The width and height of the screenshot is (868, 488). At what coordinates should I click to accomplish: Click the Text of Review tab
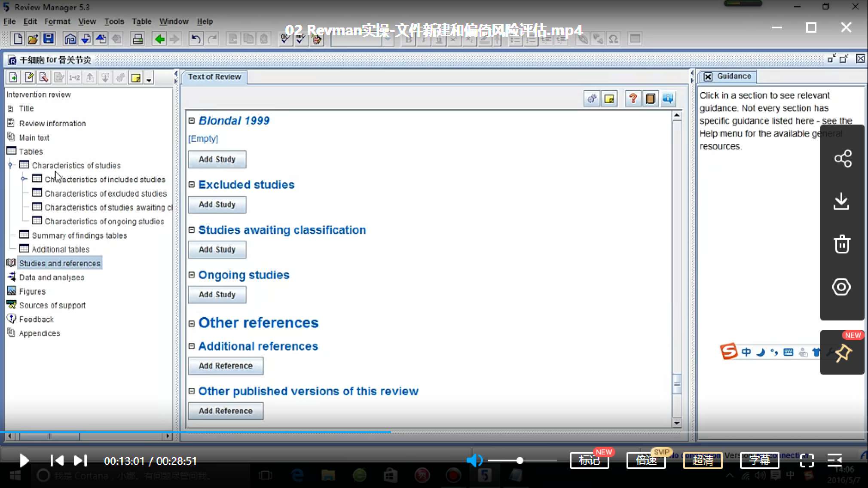214,76
